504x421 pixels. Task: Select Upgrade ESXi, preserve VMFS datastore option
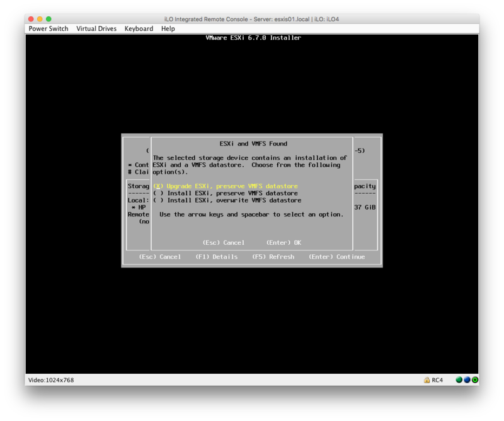click(x=226, y=186)
